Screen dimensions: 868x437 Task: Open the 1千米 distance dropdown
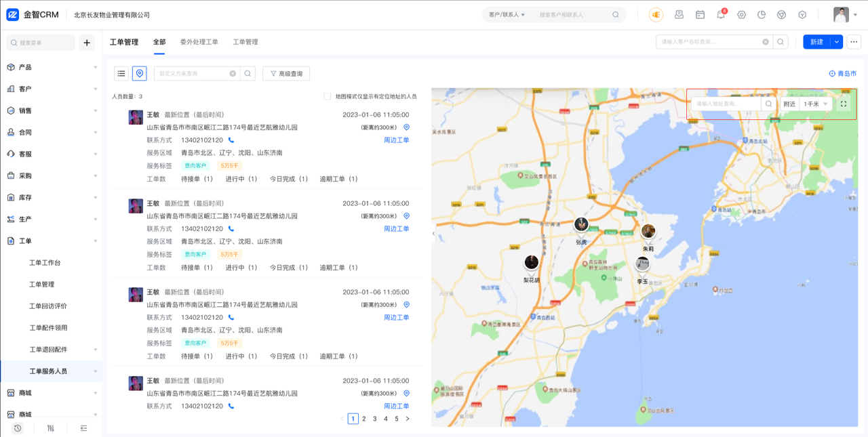tap(816, 104)
